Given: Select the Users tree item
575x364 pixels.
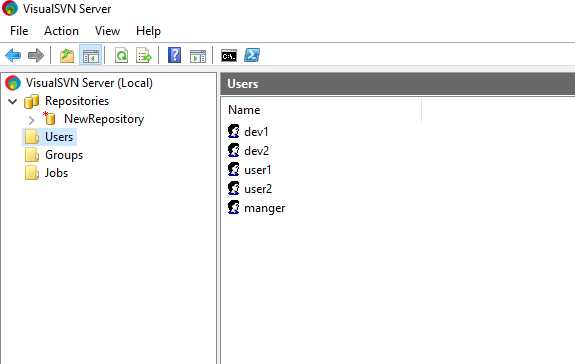Looking at the screenshot, I should pyautogui.click(x=59, y=137).
